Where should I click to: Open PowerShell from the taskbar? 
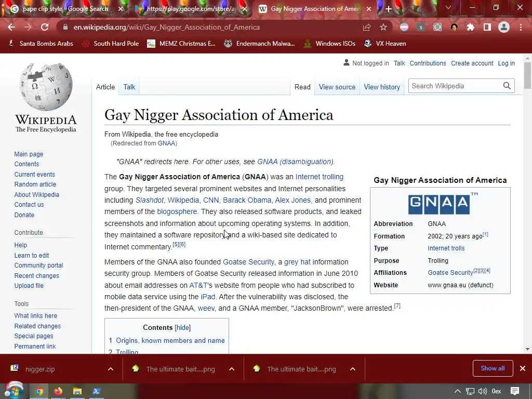tap(96, 391)
